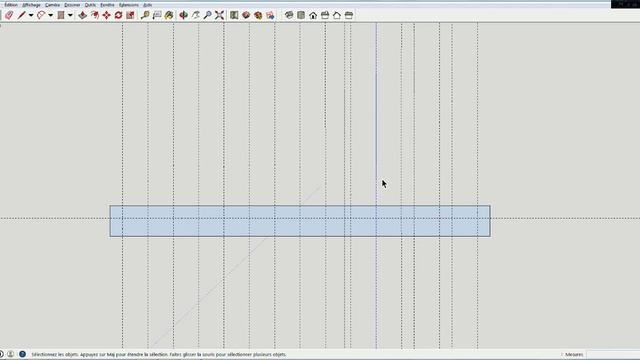Select the blue rectangle face

(x=300, y=221)
